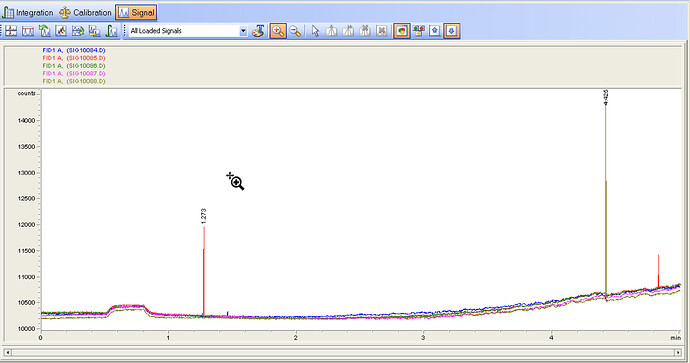The width and height of the screenshot is (690, 363).
Task: Click the overlay signals window icon
Action: pyautogui.click(x=28, y=31)
